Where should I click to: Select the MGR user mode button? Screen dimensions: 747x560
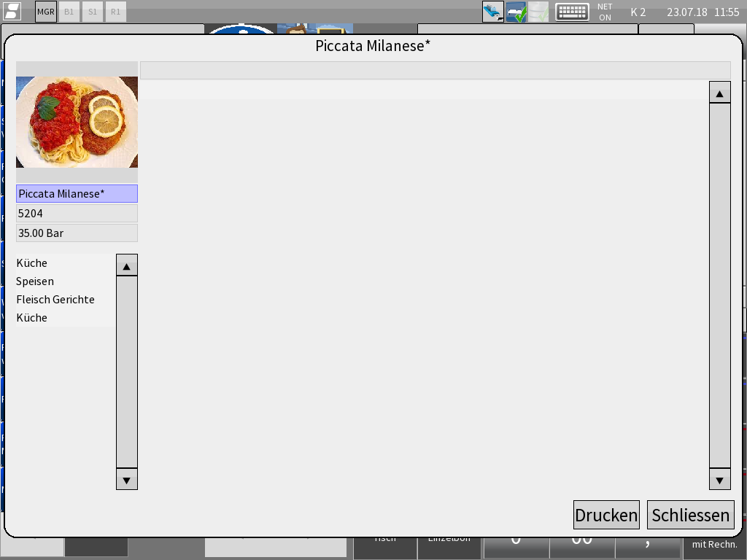[46, 12]
